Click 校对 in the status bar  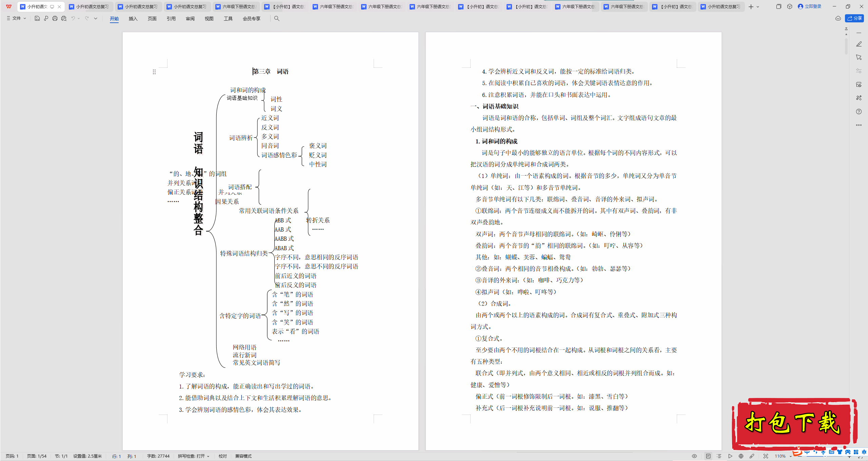coord(222,456)
